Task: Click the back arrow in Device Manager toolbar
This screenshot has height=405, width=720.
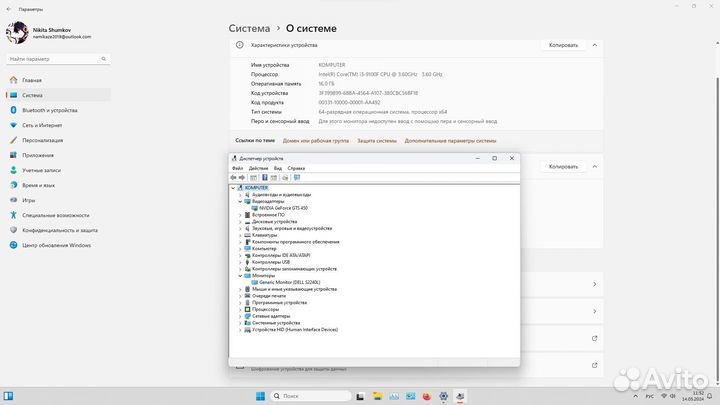Action: click(x=234, y=177)
